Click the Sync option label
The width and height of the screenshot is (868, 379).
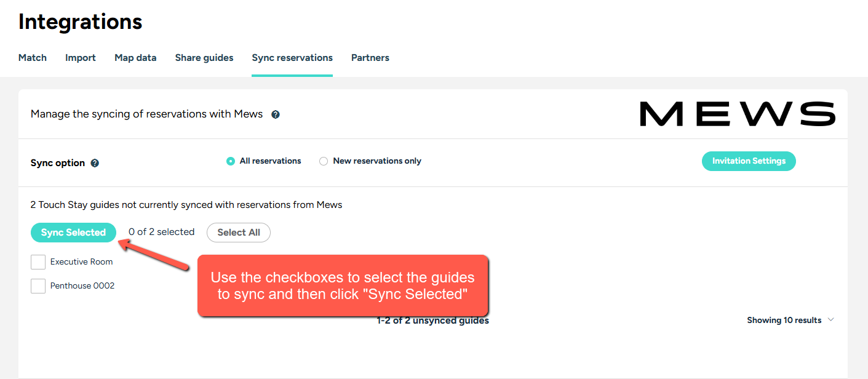[58, 163]
